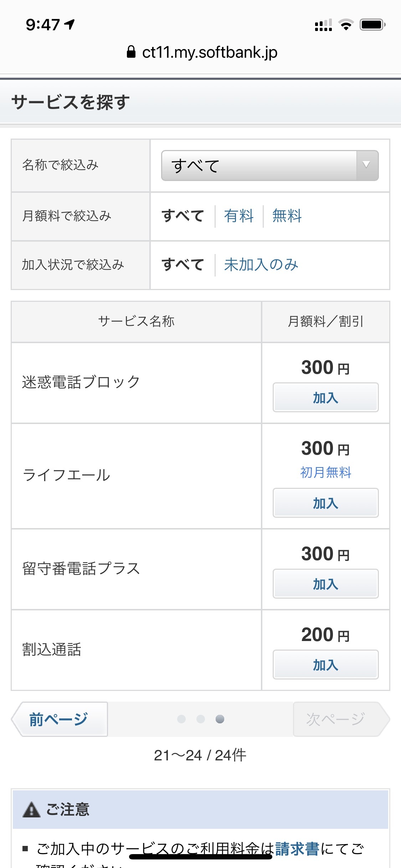Filter monthly fee by 無料
Image resolution: width=401 pixels, height=868 pixels.
[x=287, y=216]
